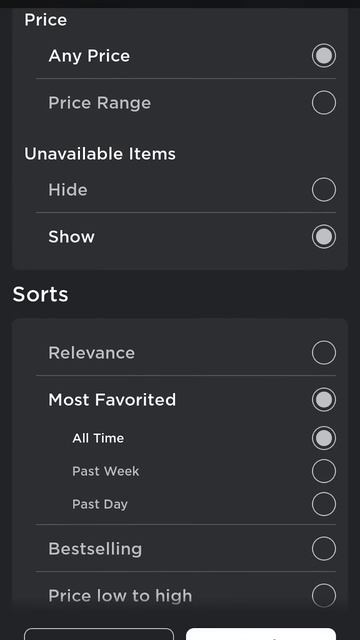Screen dimensions: 360x640
Task: Click the dark outlined button
Action: pos(99,634)
